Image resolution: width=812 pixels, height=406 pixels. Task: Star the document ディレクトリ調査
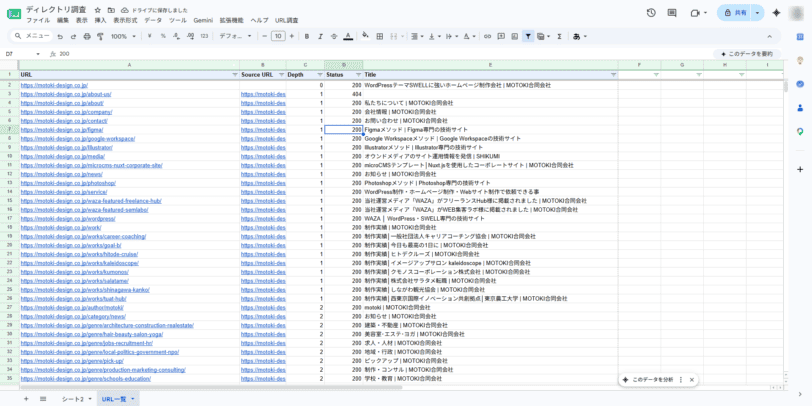pyautogui.click(x=98, y=10)
